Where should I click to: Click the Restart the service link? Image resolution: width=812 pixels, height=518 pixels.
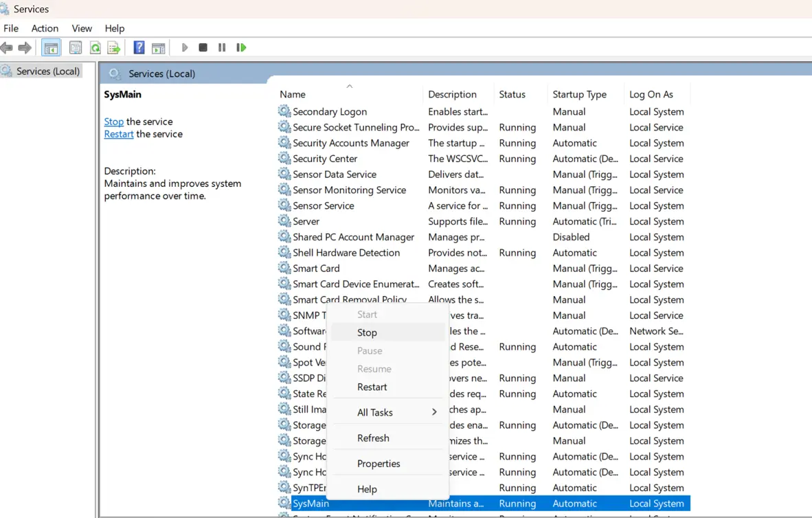[119, 134]
